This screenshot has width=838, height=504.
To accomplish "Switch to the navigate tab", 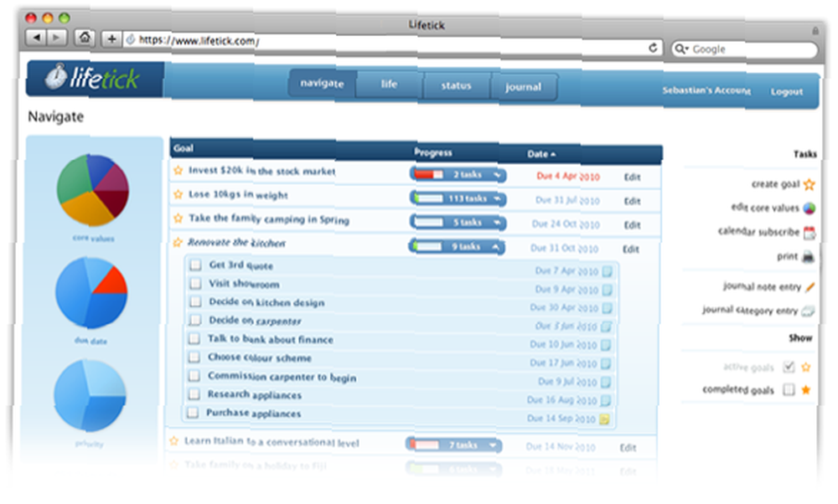I will click(322, 83).
